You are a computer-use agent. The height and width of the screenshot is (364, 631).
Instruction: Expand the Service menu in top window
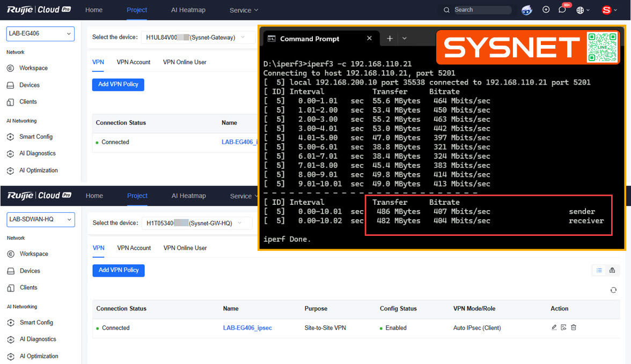(244, 10)
